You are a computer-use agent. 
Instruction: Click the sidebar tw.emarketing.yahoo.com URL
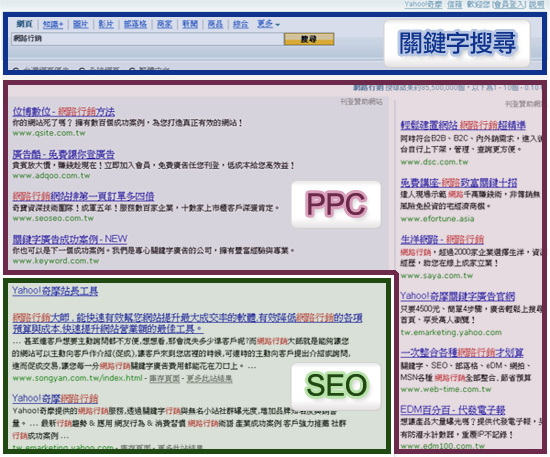tap(451, 332)
